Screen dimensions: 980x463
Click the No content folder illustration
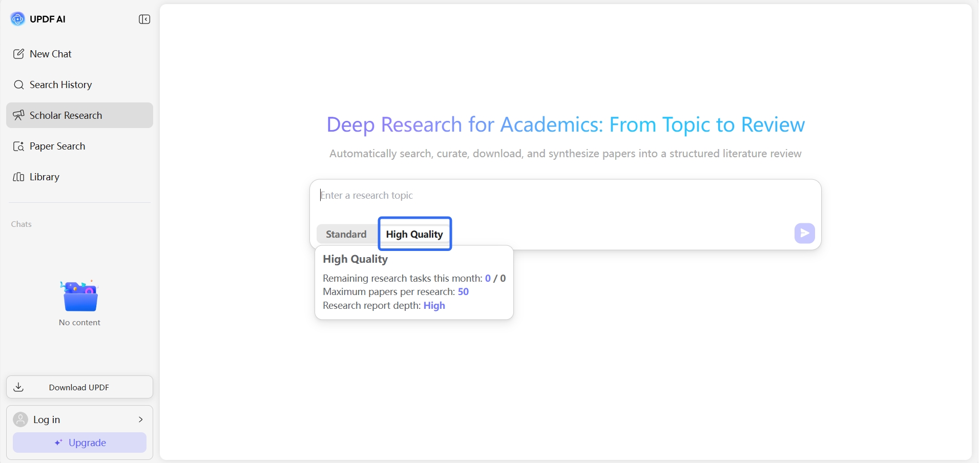click(x=79, y=296)
